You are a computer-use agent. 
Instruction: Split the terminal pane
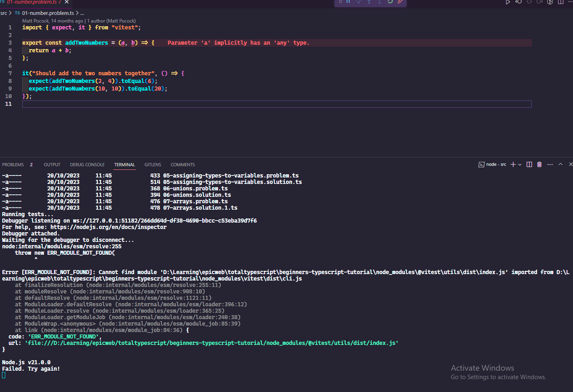529,165
